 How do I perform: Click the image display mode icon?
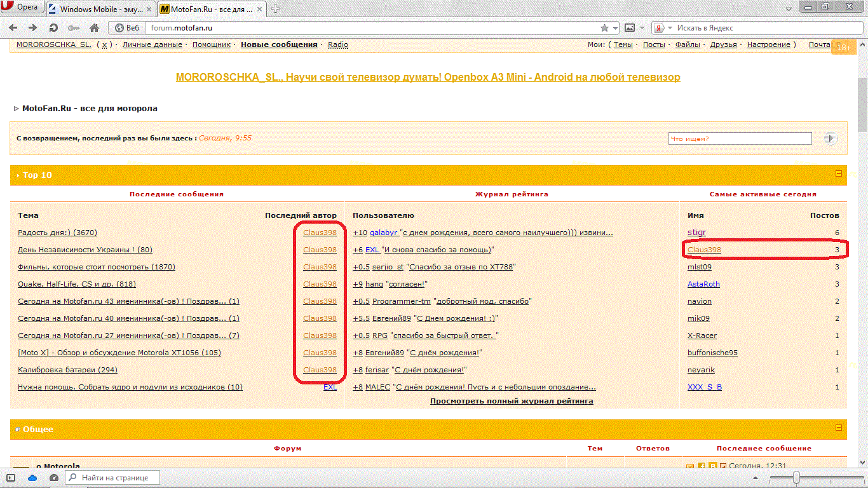[630, 28]
